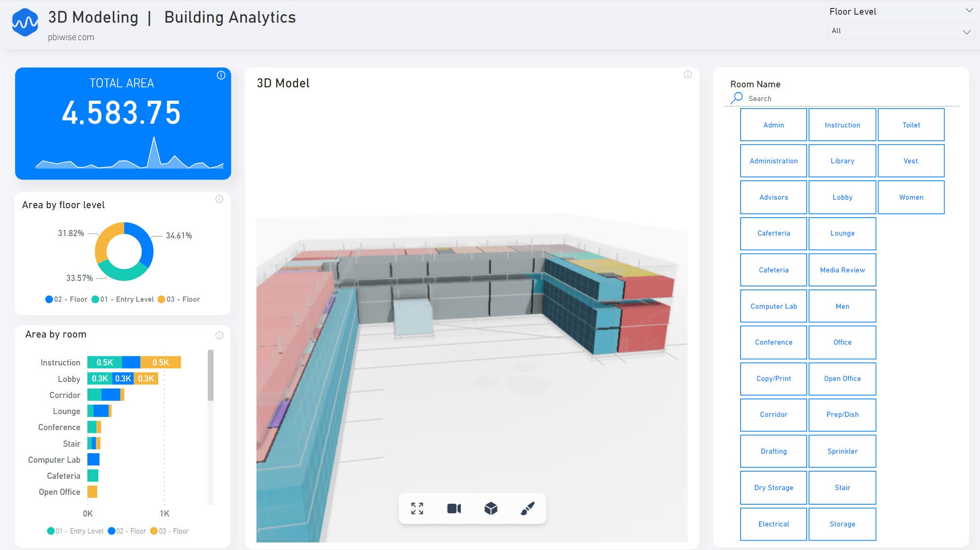This screenshot has height=550, width=980.
Task: Activate the camera view tool
Action: (454, 508)
